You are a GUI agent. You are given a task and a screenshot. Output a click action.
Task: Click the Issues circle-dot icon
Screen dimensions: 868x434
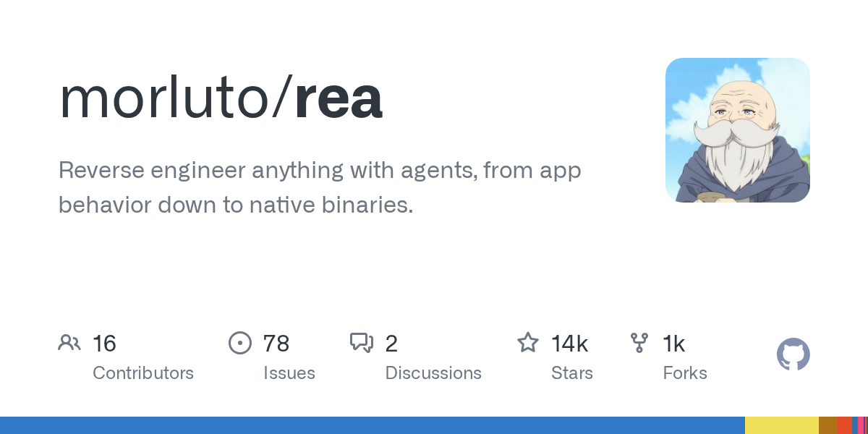click(x=239, y=342)
